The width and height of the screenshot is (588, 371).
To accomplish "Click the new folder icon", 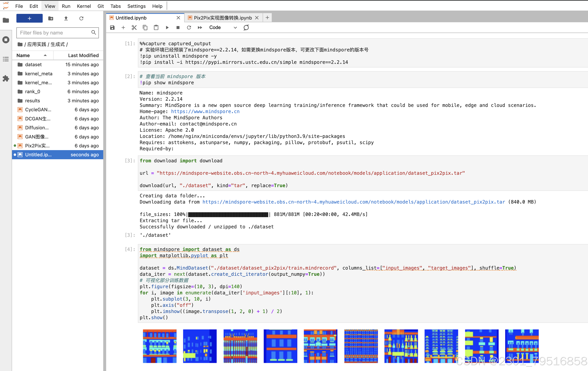I will pyautogui.click(x=51, y=18).
